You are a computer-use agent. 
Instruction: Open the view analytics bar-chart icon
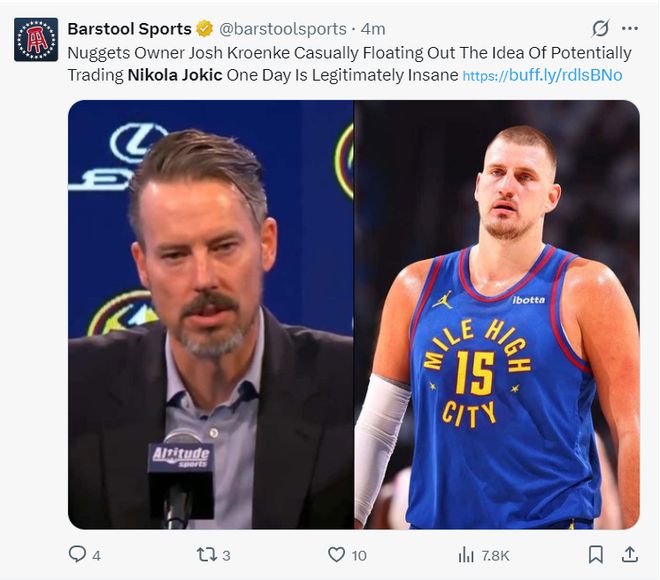[466, 554]
